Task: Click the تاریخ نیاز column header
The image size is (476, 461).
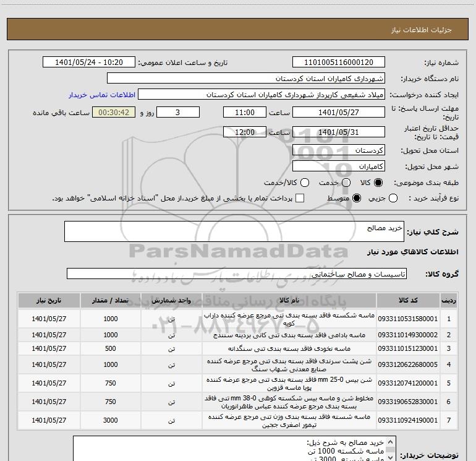Action: [x=49, y=301]
